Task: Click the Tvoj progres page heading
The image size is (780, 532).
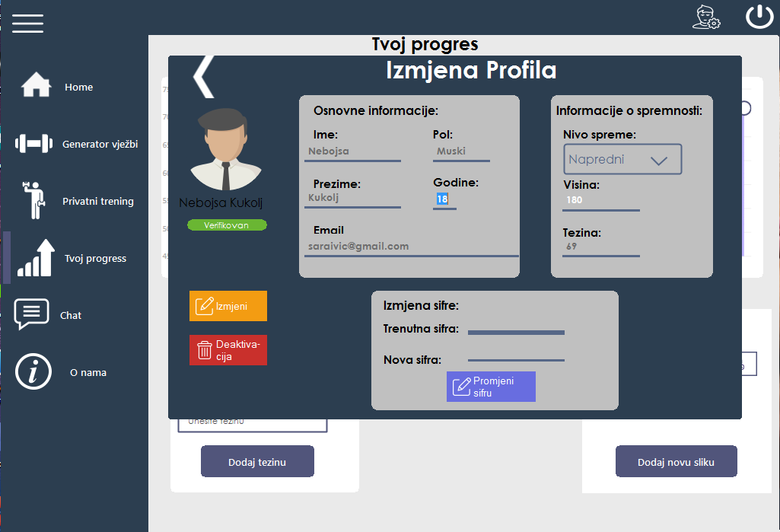Action: click(425, 44)
